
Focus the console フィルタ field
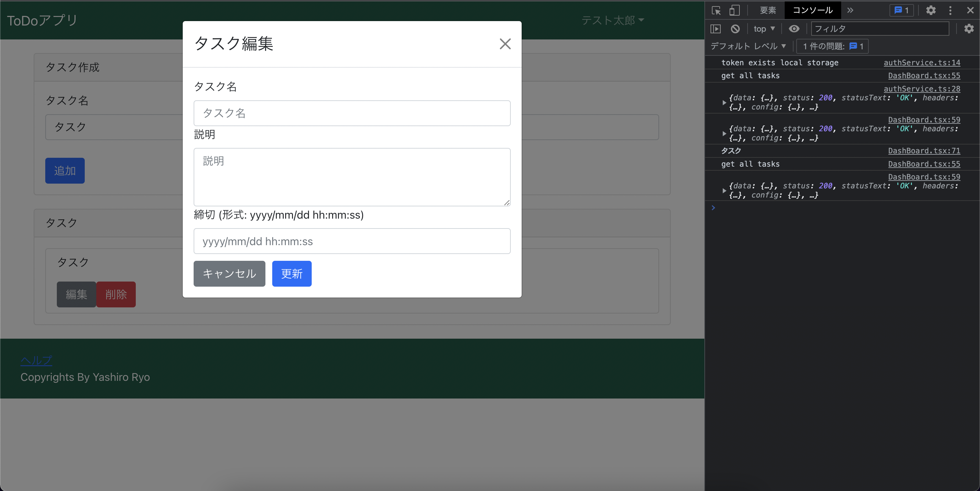(x=880, y=29)
